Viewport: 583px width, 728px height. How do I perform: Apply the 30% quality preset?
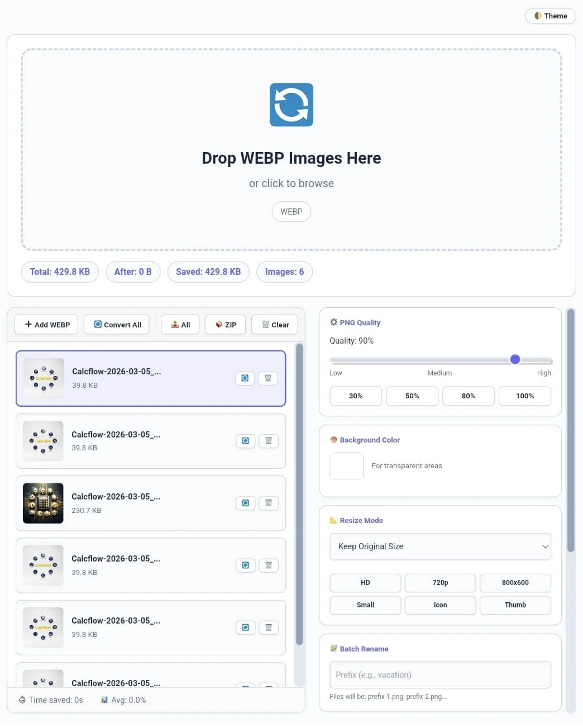pyautogui.click(x=355, y=396)
